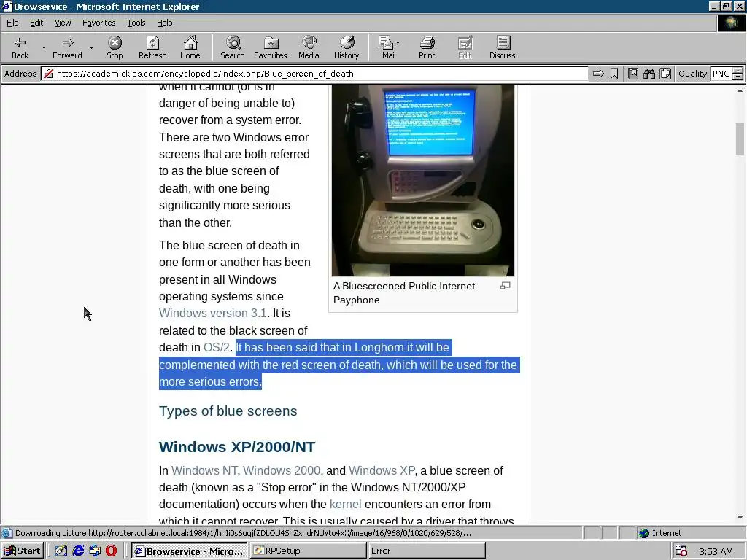
Task: Expand the Mail button dropdown arrow
Action: (x=398, y=43)
